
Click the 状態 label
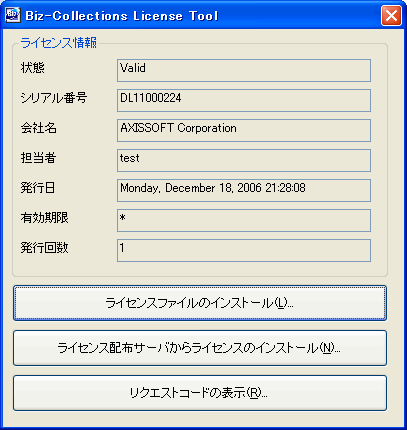(33, 68)
